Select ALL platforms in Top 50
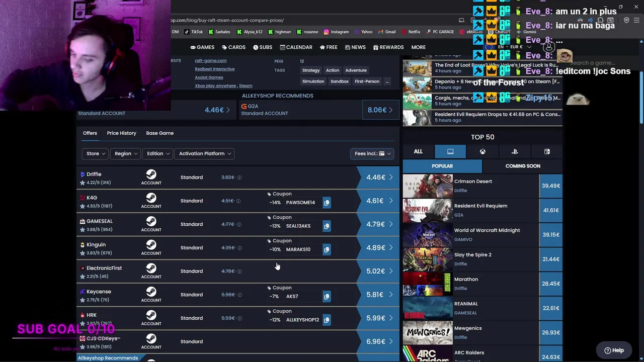 click(418, 151)
